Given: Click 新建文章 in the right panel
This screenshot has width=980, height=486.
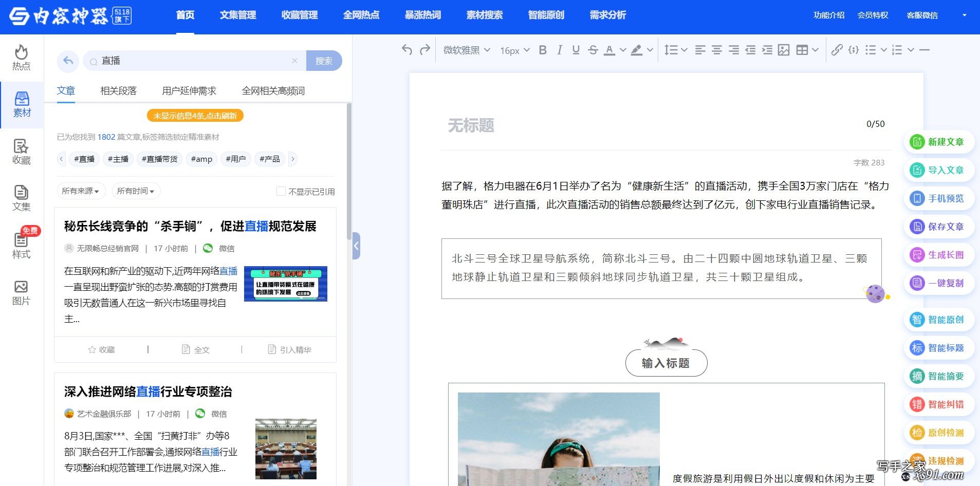Looking at the screenshot, I should pyautogui.click(x=939, y=142).
